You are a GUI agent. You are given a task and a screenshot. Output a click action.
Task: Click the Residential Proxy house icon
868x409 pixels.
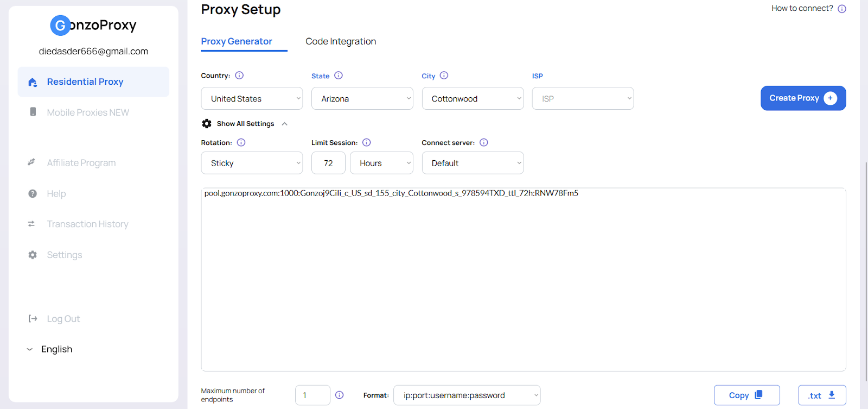pyautogui.click(x=33, y=82)
